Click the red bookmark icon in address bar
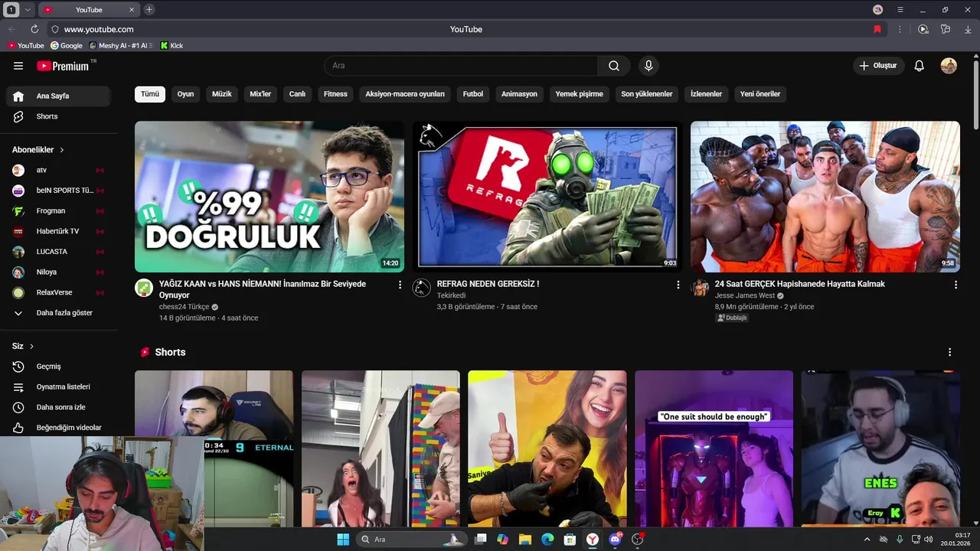Screen dimensions: 980x551 (877, 29)
